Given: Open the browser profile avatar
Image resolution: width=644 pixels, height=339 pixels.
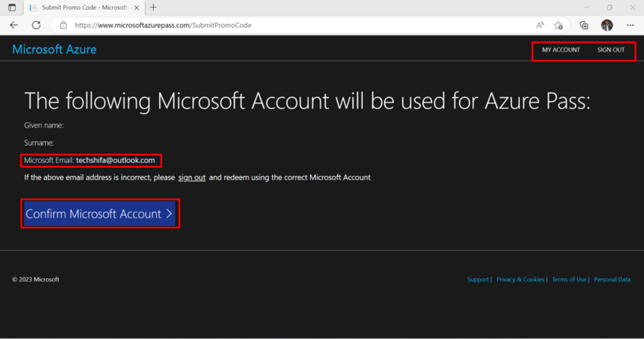Looking at the screenshot, I should (x=607, y=25).
